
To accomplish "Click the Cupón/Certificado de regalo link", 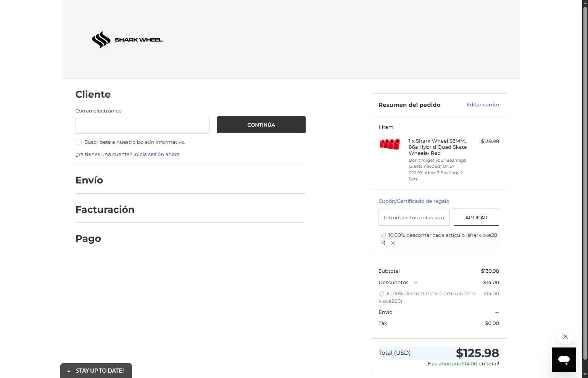I will (414, 201).
